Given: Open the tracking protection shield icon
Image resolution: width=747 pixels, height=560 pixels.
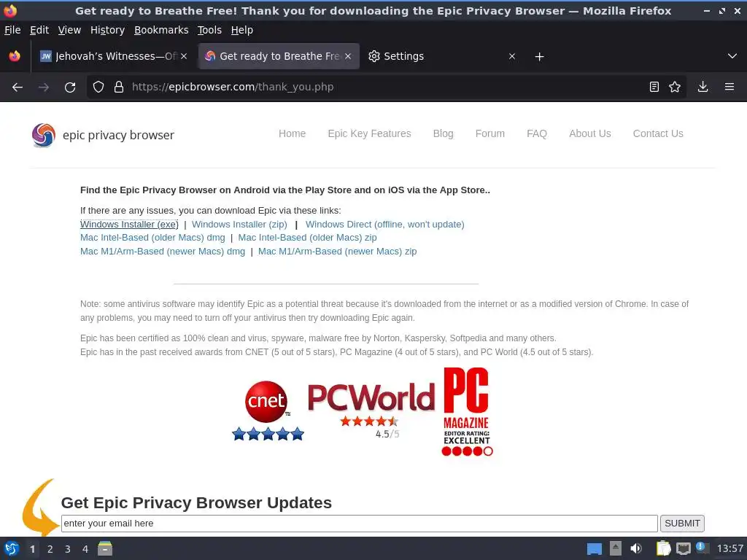Looking at the screenshot, I should [98, 87].
